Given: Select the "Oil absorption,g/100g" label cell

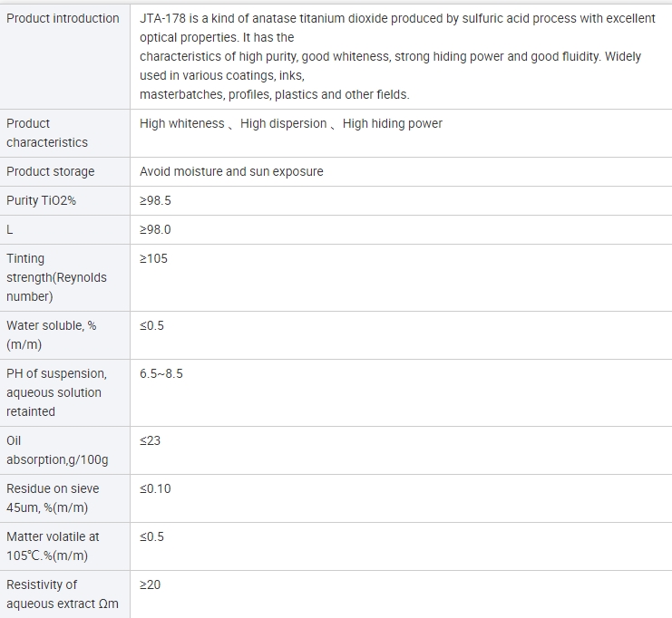Looking at the screenshot, I should [57, 450].
